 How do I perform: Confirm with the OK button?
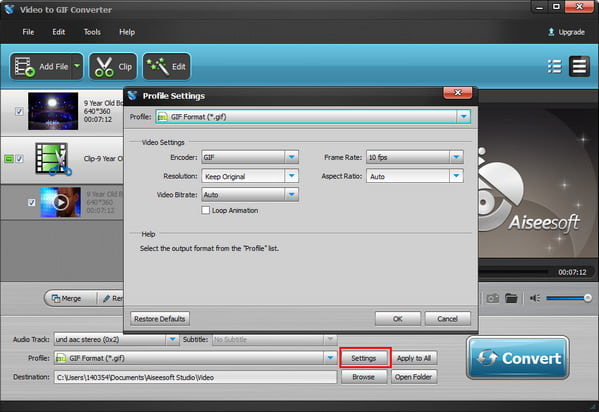398,319
